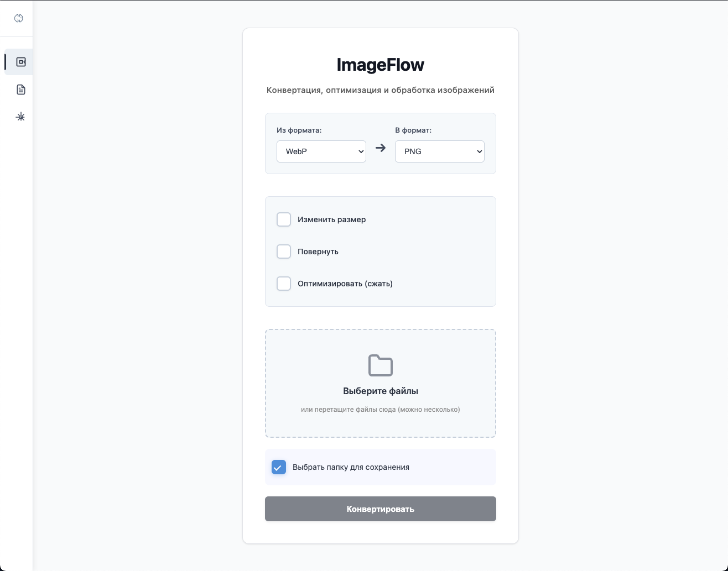Click the checkmark icon in the blue checkbox
The height and width of the screenshot is (571, 728).
tap(278, 467)
